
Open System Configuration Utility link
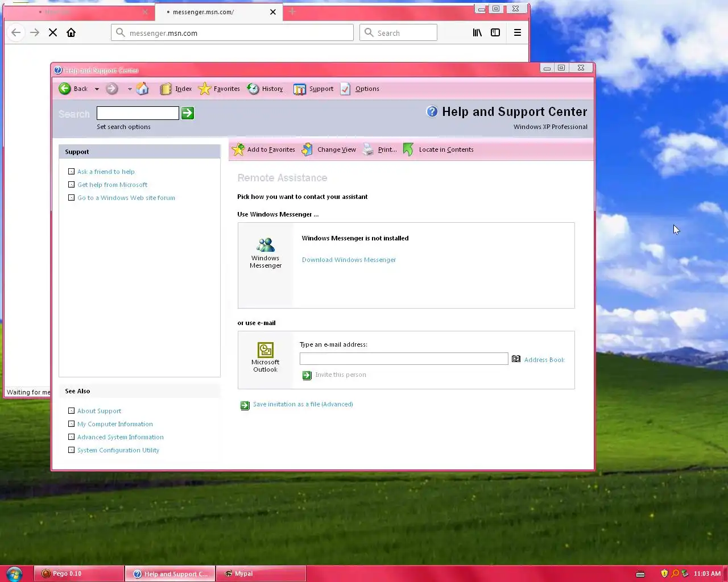tap(118, 450)
